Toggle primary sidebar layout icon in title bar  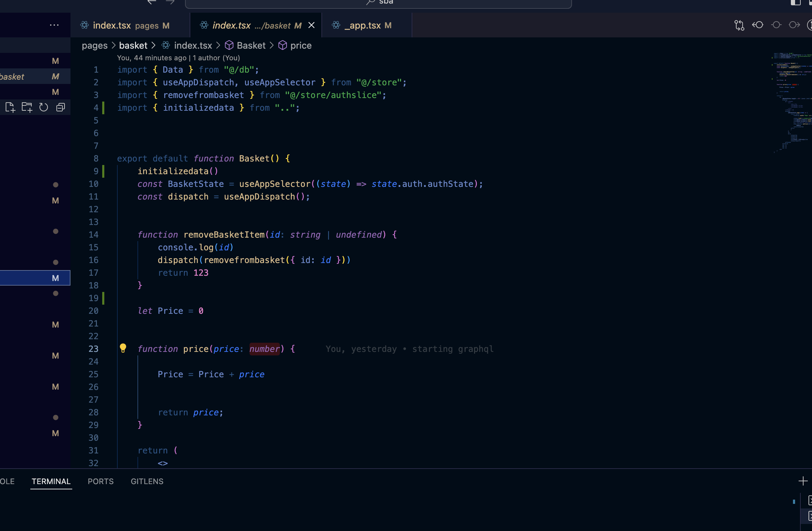795,3
